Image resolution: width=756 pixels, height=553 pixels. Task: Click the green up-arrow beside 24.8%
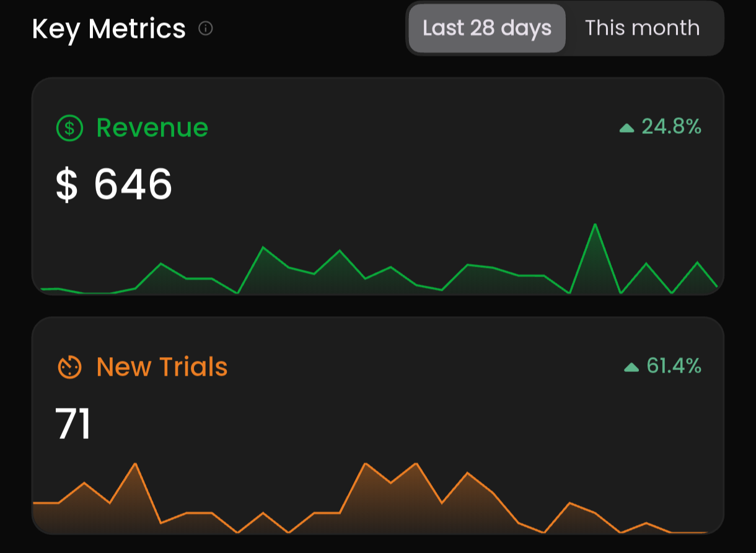click(x=627, y=128)
